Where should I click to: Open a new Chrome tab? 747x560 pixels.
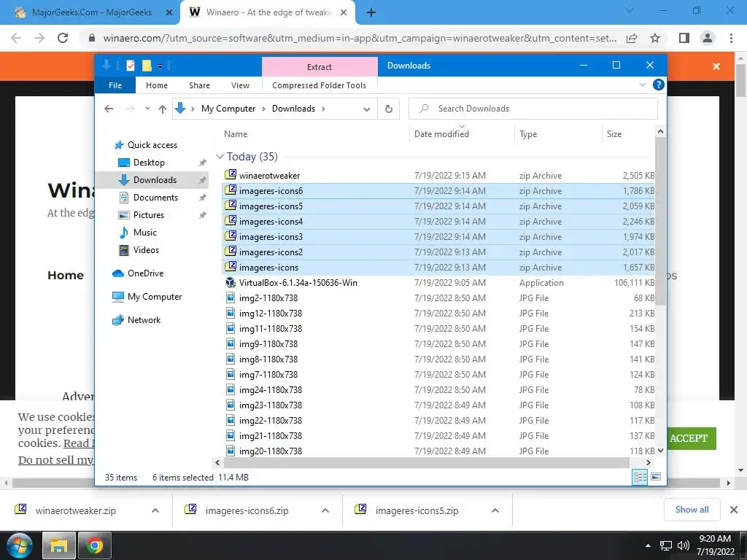[x=371, y=13]
